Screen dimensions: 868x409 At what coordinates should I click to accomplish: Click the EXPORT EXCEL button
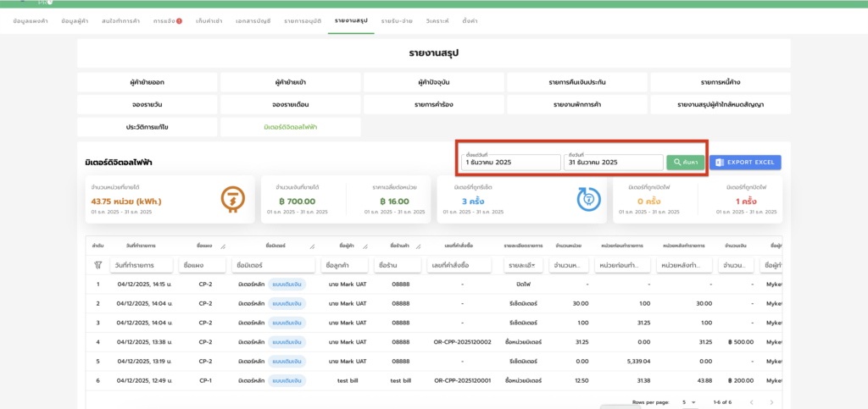745,162
